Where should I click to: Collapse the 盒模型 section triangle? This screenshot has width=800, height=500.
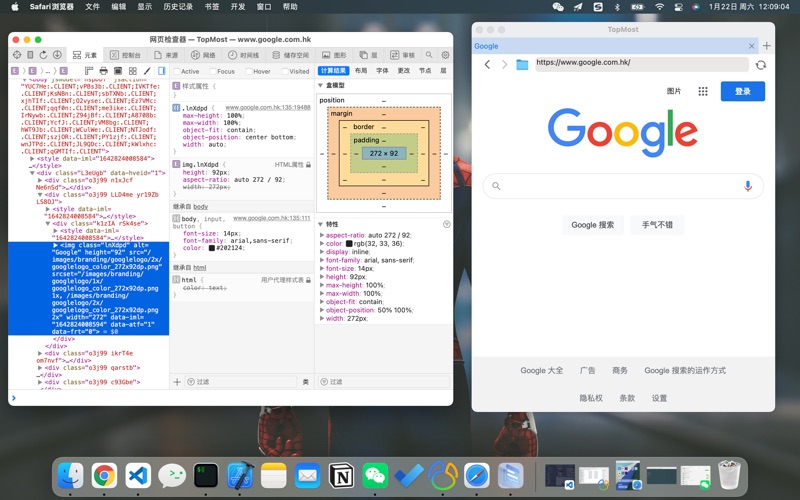pos(322,86)
